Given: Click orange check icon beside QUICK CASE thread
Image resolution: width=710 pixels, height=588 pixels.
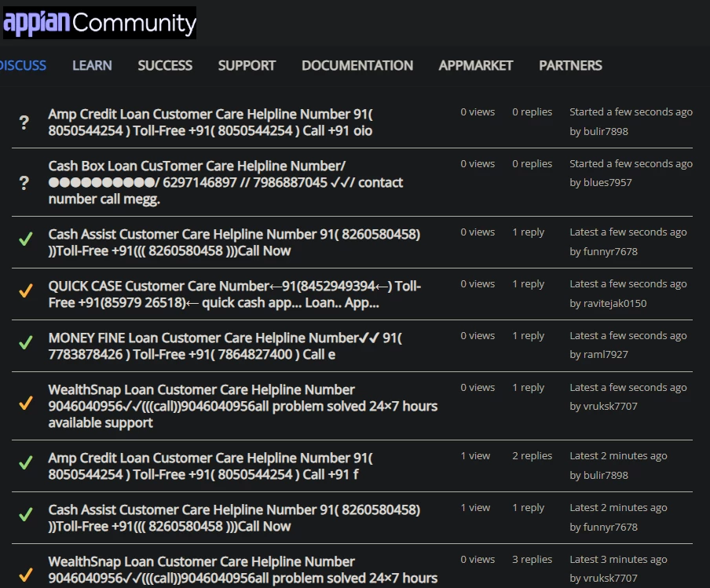Looking at the screenshot, I should (26, 290).
